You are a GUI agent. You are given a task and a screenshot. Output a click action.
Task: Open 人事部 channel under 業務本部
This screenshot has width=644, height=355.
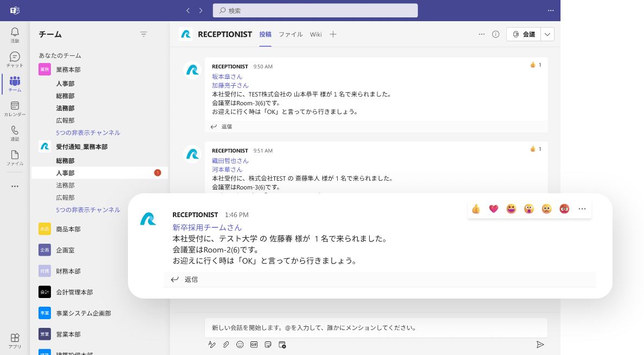click(65, 84)
